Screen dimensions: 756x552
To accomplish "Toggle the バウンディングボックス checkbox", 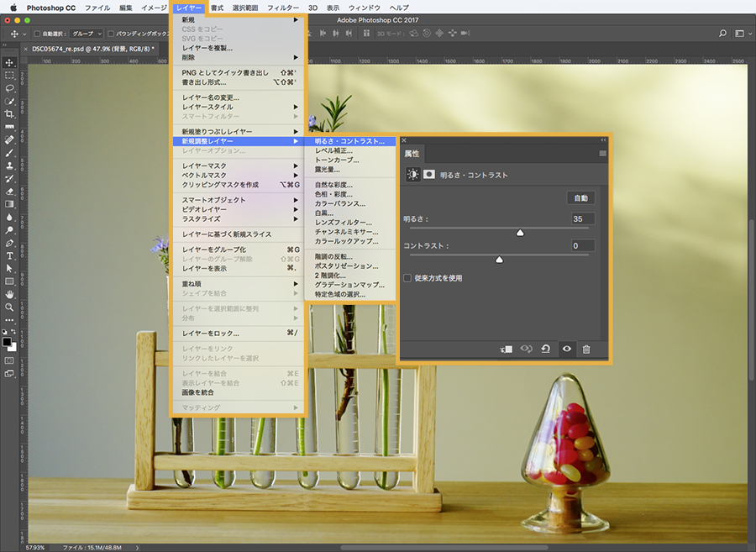I will 111,34.
